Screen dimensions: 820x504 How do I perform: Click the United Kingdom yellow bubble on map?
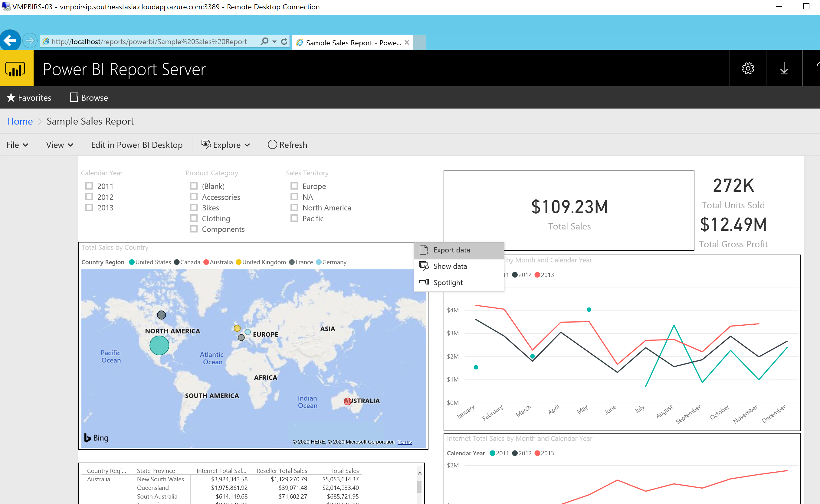pos(237,328)
